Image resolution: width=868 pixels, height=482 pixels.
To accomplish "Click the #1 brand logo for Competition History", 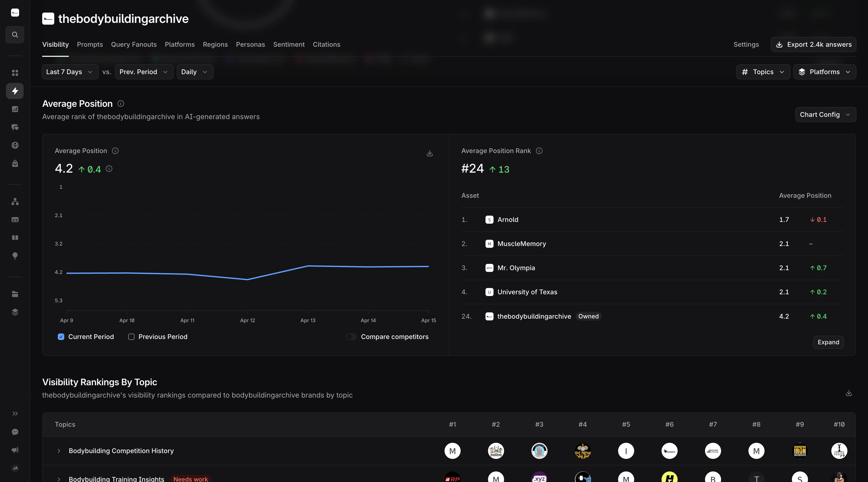I will [453, 451].
